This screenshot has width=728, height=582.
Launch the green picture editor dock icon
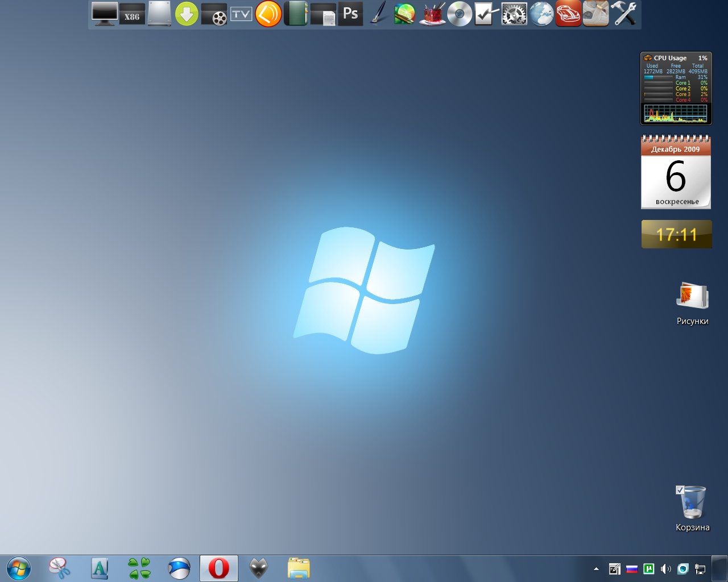tap(404, 14)
